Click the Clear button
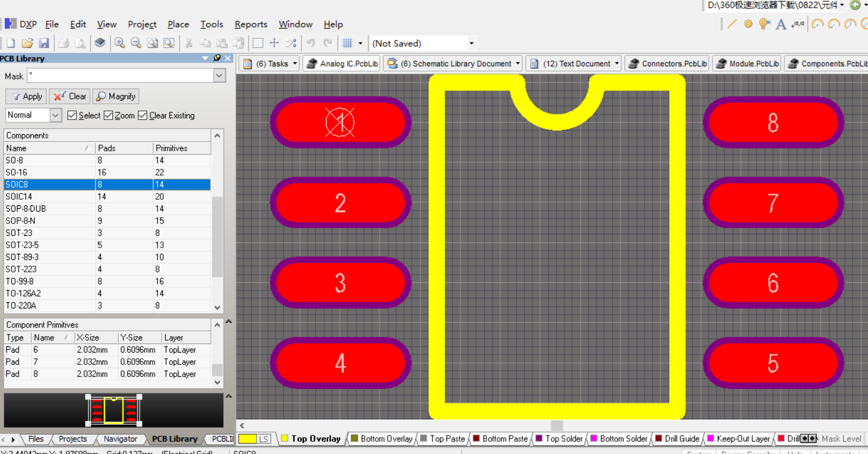The width and height of the screenshot is (868, 454). [70, 96]
